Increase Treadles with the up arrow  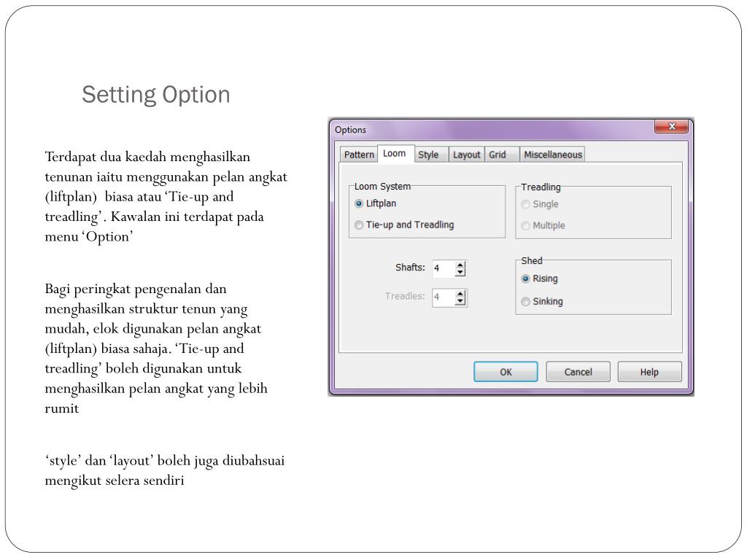460,294
